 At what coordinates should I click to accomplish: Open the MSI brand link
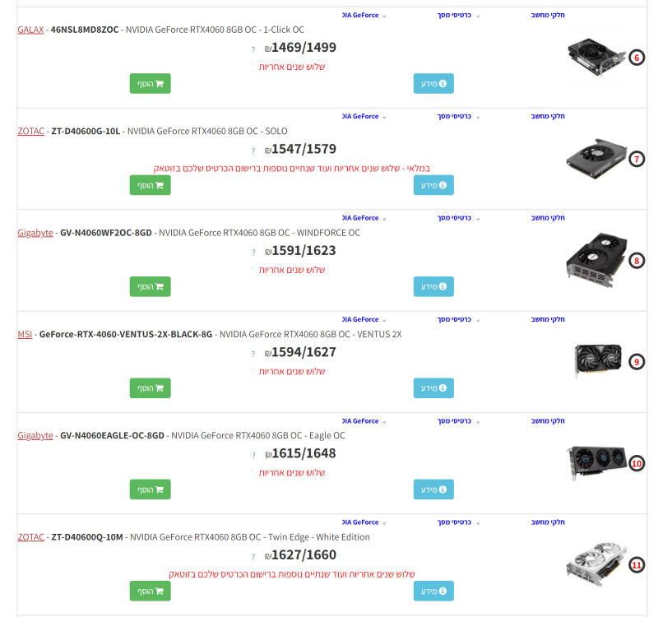coord(25,334)
